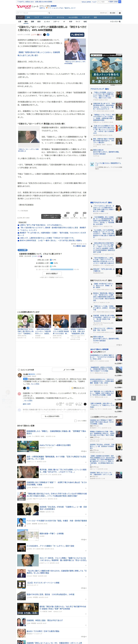Screen dimensions: 138x644
Task: Open the main article photo of 石破総理
Action: [x=75, y=49]
